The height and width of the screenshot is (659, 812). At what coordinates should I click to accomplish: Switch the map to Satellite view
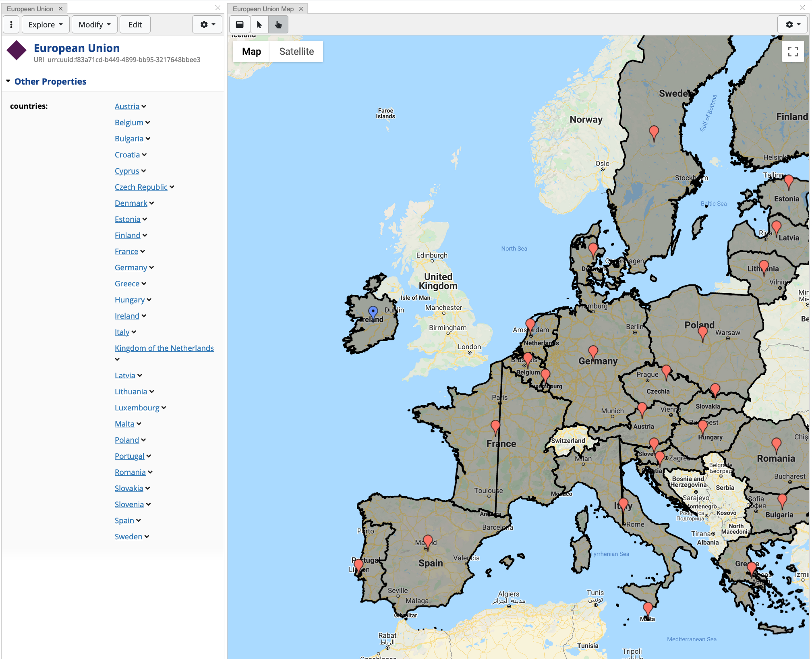pos(296,51)
